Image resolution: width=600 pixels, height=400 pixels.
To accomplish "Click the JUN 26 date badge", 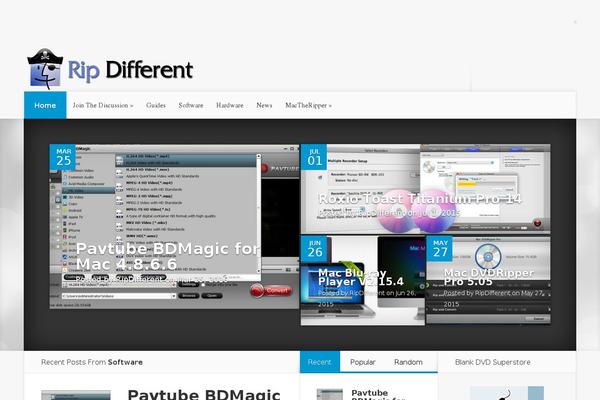I will point(314,248).
